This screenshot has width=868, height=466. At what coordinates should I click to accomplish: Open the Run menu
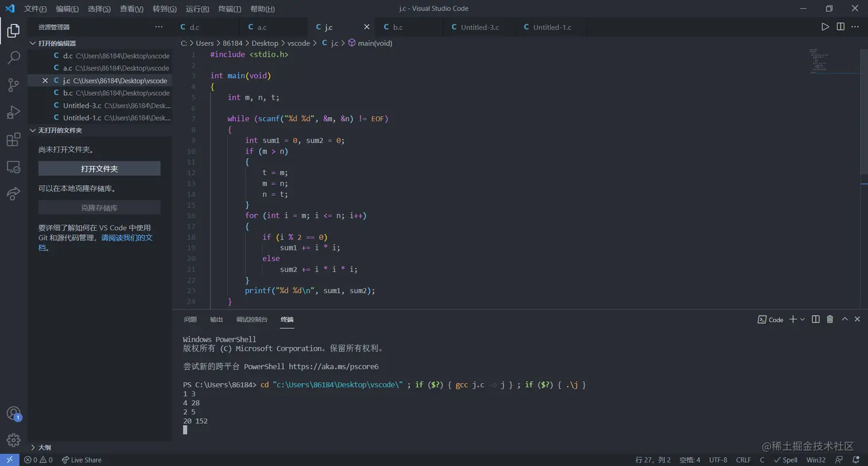pyautogui.click(x=197, y=9)
